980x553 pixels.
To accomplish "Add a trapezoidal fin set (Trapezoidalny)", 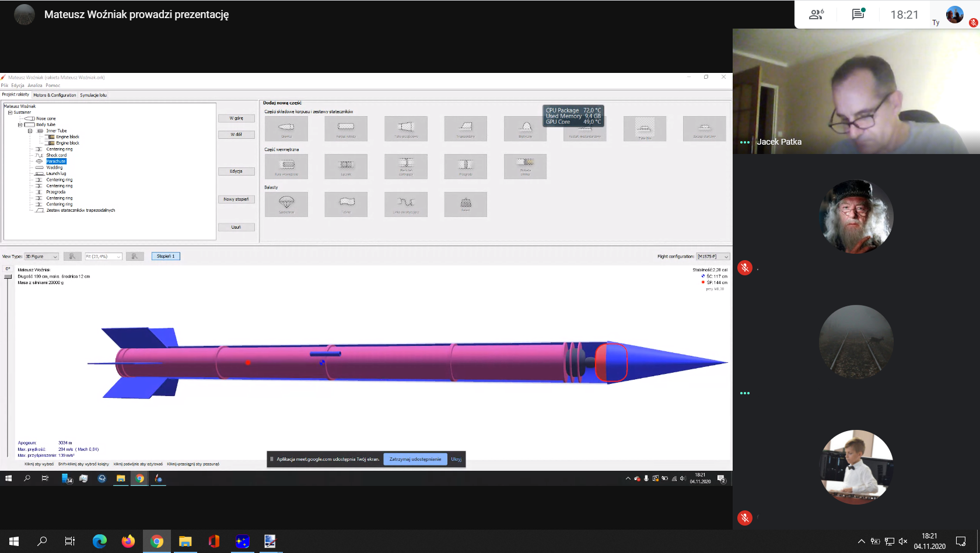I will 465,128.
